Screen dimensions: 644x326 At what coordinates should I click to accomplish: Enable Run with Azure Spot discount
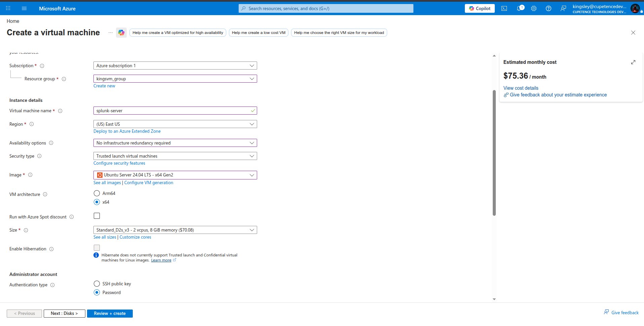97,216
